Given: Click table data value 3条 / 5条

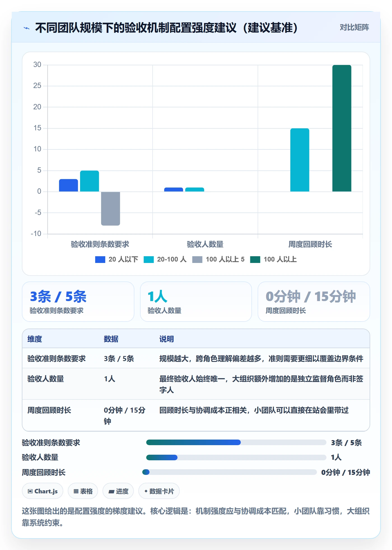Looking at the screenshot, I should pos(119,359).
